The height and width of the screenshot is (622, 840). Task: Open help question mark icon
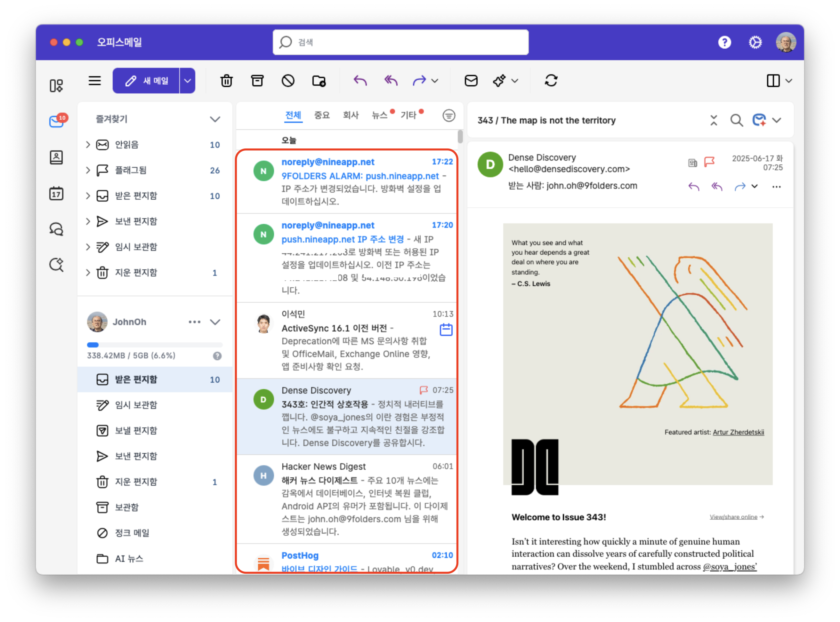pyautogui.click(x=725, y=42)
